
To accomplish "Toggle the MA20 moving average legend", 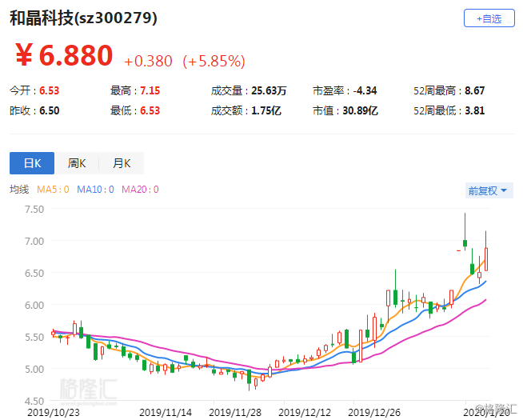I will (140, 190).
